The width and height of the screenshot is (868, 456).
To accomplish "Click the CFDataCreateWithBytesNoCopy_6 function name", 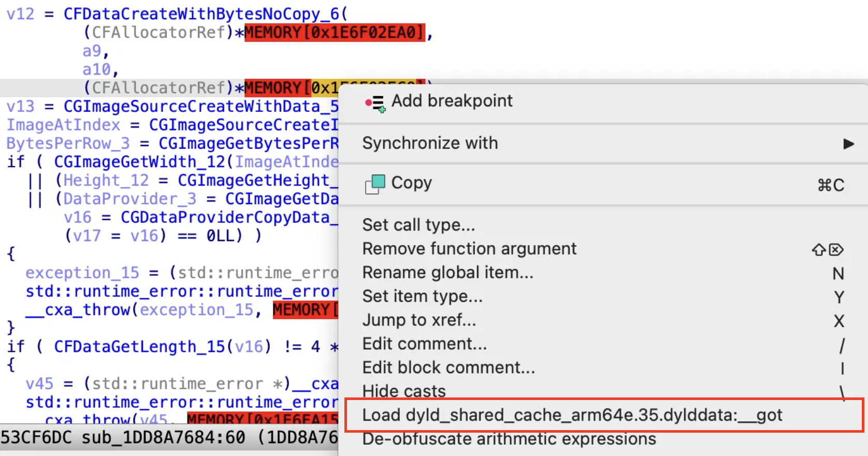I will pos(201,14).
